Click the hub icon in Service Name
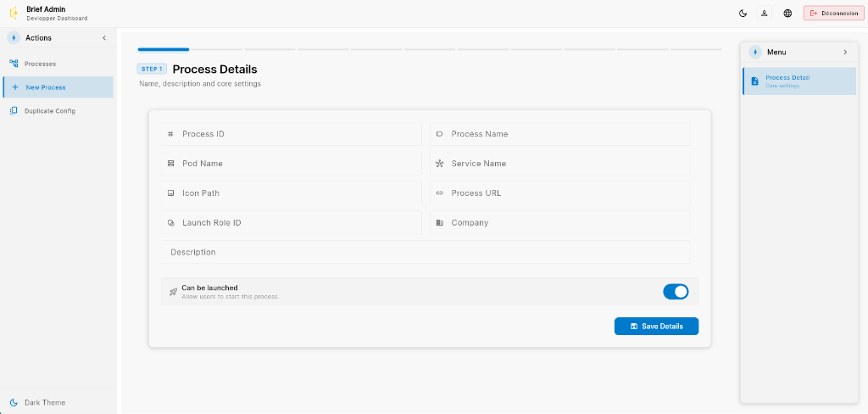Screen dimensions: 868x414 (440, 164)
